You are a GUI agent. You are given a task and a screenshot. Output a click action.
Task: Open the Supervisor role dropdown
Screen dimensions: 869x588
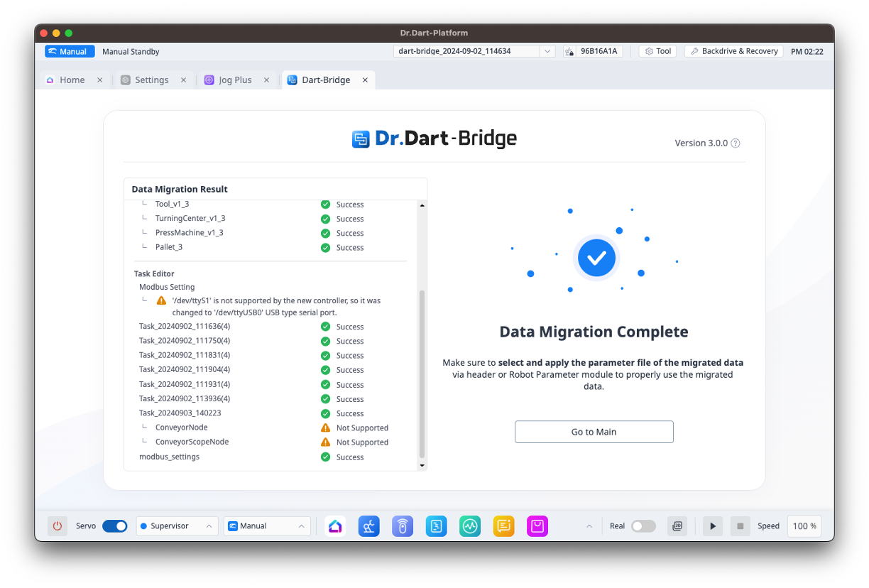click(x=175, y=526)
